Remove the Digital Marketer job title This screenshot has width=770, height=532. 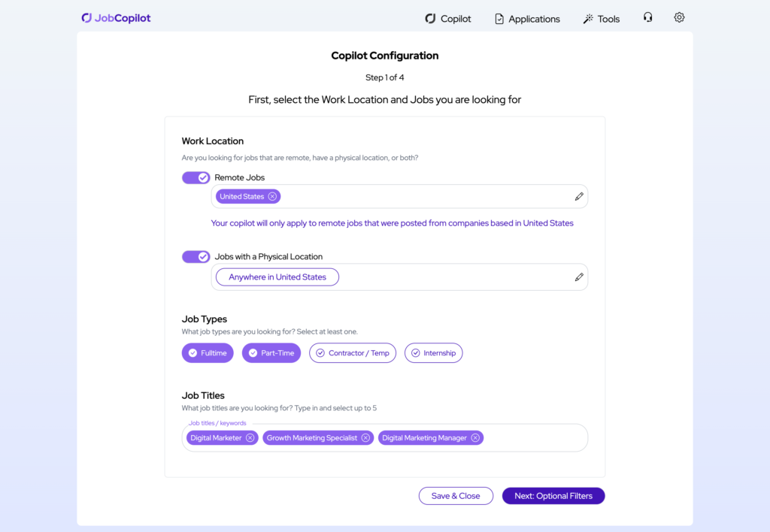click(250, 437)
